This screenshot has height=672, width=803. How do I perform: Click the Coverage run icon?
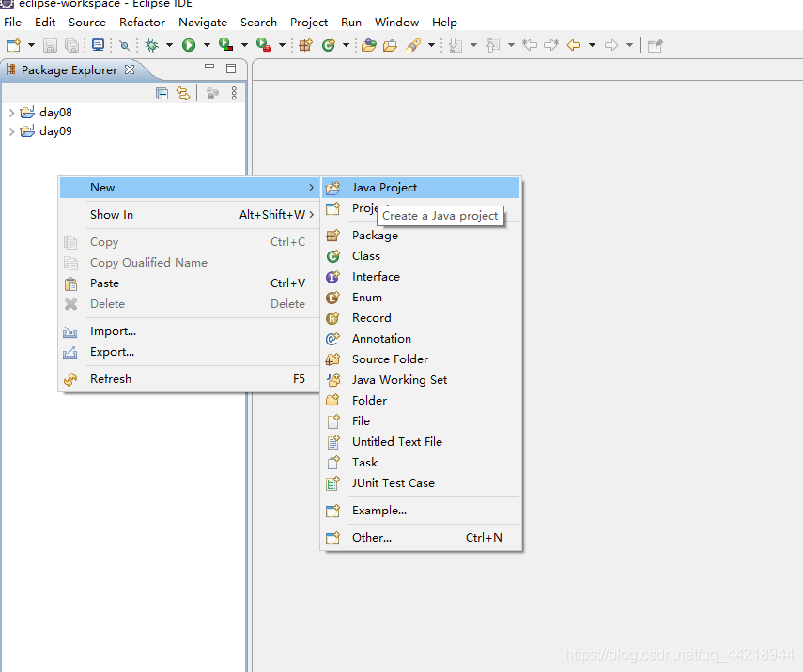225,45
